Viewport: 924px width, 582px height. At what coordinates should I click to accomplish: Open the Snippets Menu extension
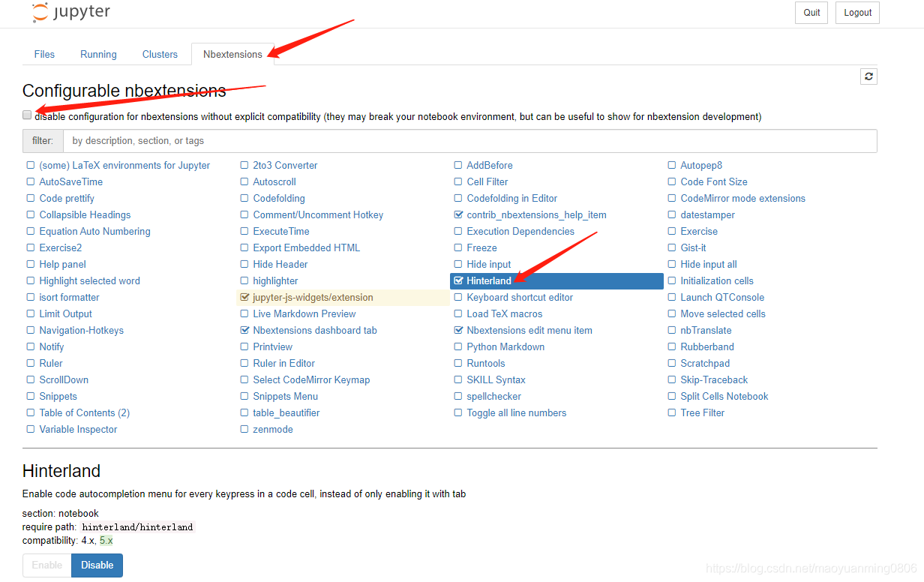(286, 397)
